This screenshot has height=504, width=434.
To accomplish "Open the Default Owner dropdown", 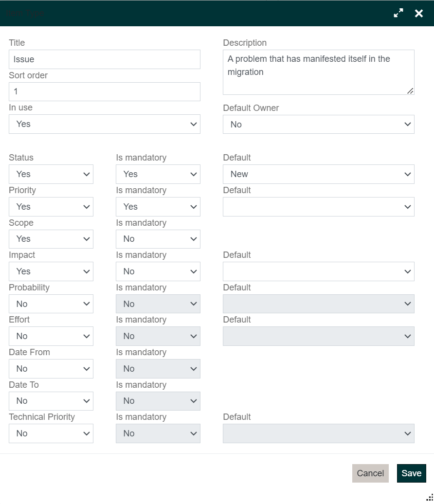I will [319, 125].
